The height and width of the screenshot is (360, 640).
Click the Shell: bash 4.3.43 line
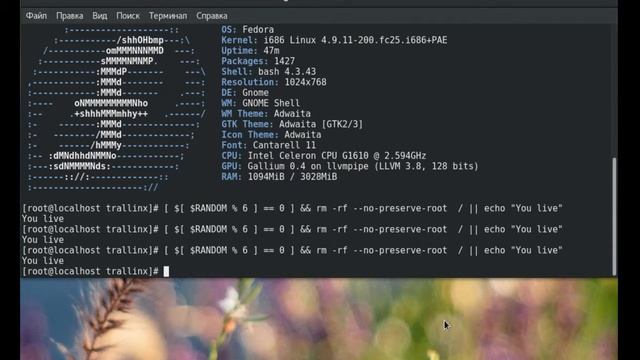click(269, 71)
